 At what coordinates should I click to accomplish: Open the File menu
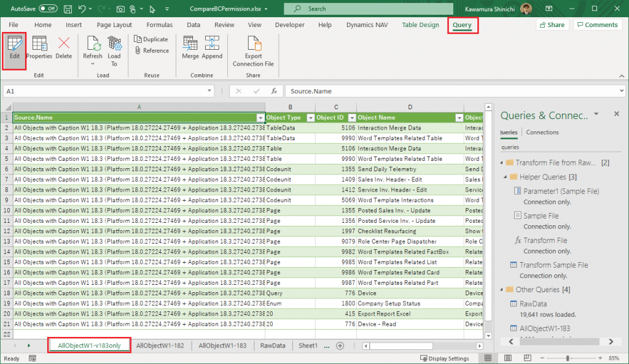[14, 25]
